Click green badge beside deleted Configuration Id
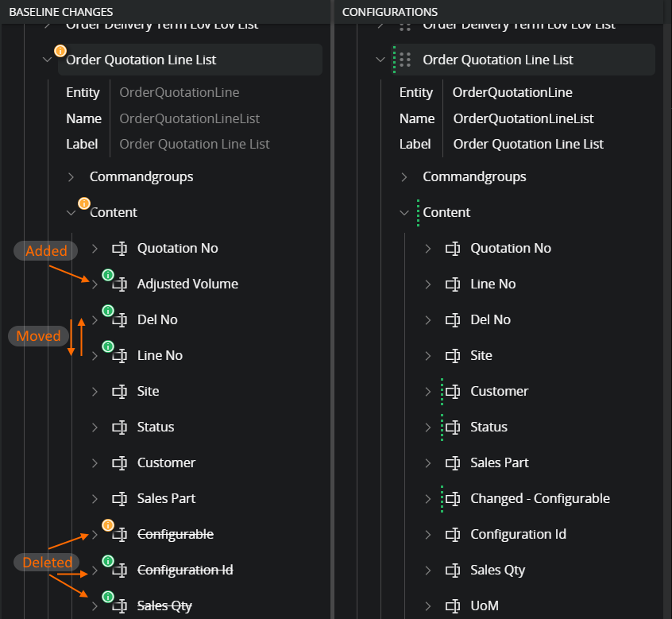 tap(108, 561)
